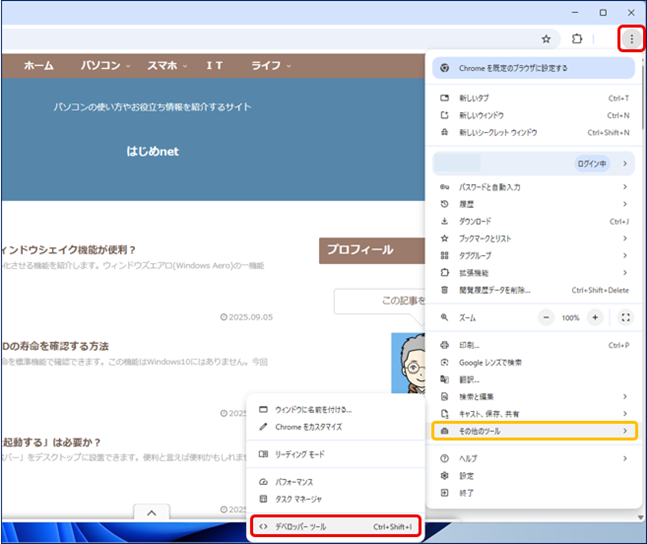647x544 pixels.
Task: Click the profile avatar illustration
Action: [x=408, y=363]
